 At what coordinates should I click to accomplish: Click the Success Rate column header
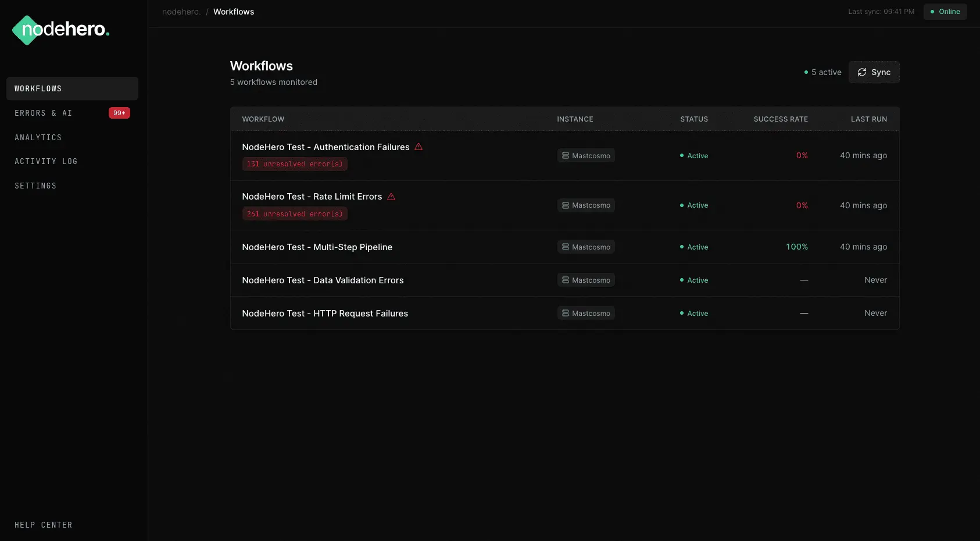pyautogui.click(x=781, y=119)
